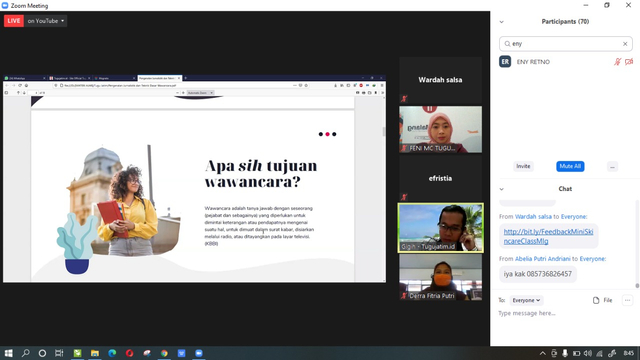Viewport: 640px width, 360px height.
Task: Click the 'iya kak 085736826457' chat message
Action: point(538,274)
